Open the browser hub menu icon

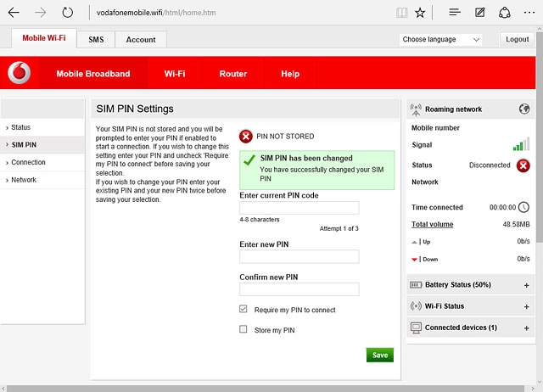pos(455,13)
